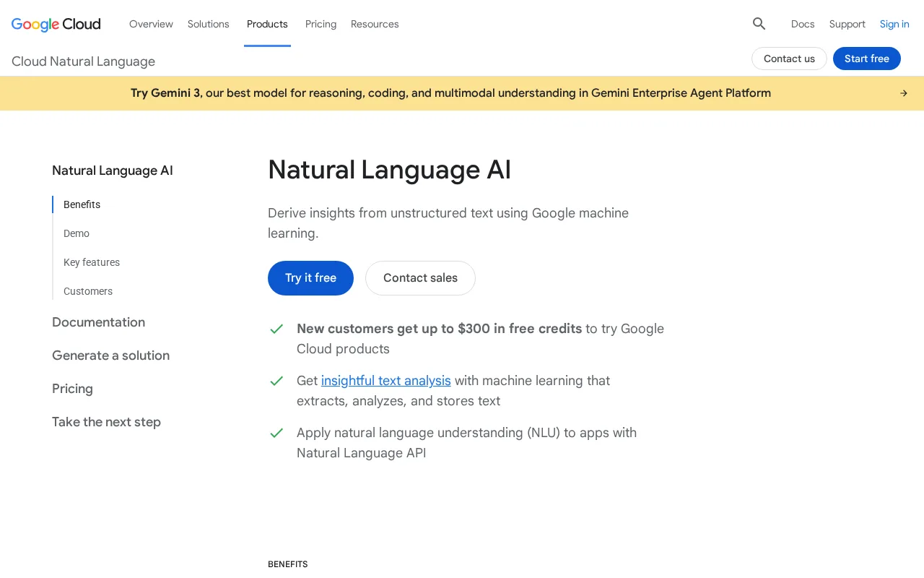Click the Sign in link
The image size is (924, 578).
[x=894, y=24]
